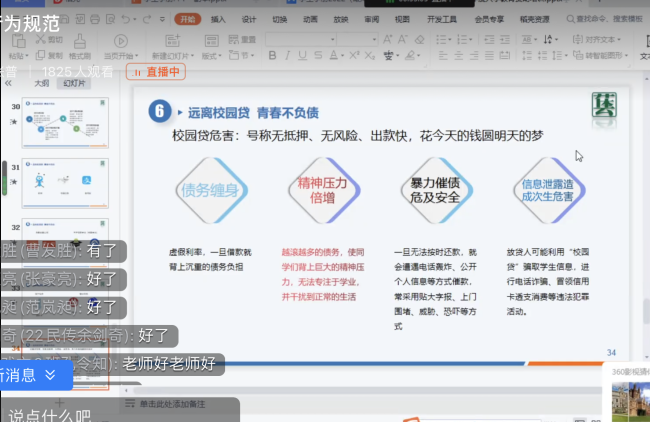650x422 pixels.
Task: Collapse the slide panel with « icon
Action: (8, 83)
